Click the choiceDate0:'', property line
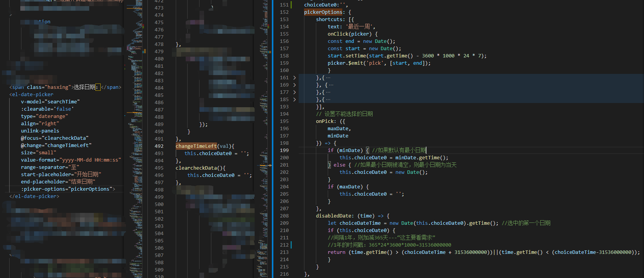Viewport: 644px width, 278px height. click(x=326, y=5)
